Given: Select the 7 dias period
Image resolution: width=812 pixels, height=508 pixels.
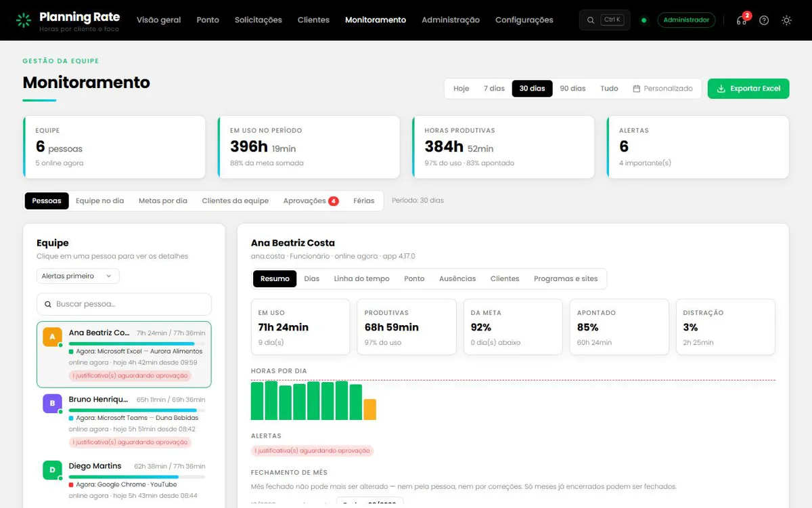Looking at the screenshot, I should (x=494, y=89).
